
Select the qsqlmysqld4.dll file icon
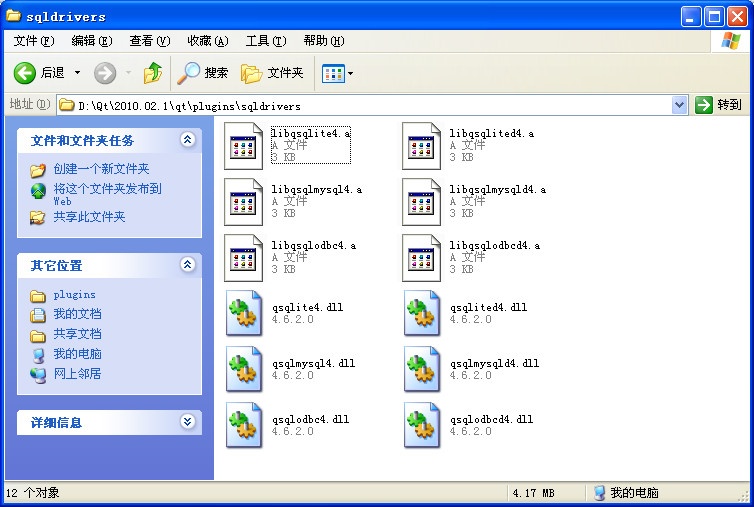click(422, 369)
